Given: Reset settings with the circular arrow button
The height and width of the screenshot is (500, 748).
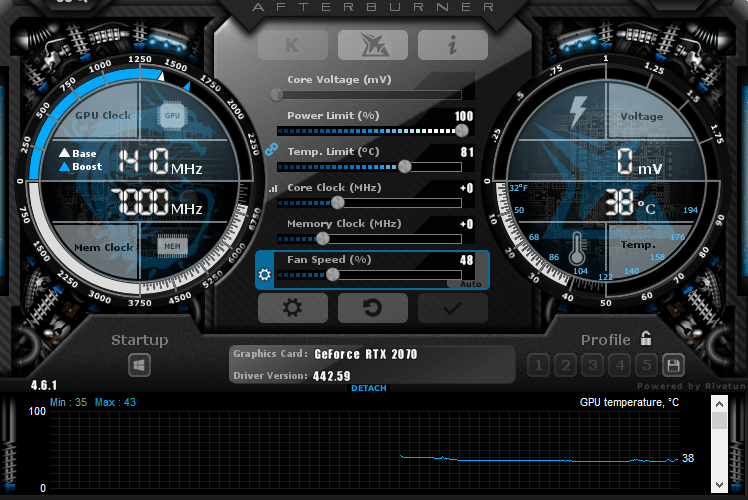Looking at the screenshot, I should point(373,308).
